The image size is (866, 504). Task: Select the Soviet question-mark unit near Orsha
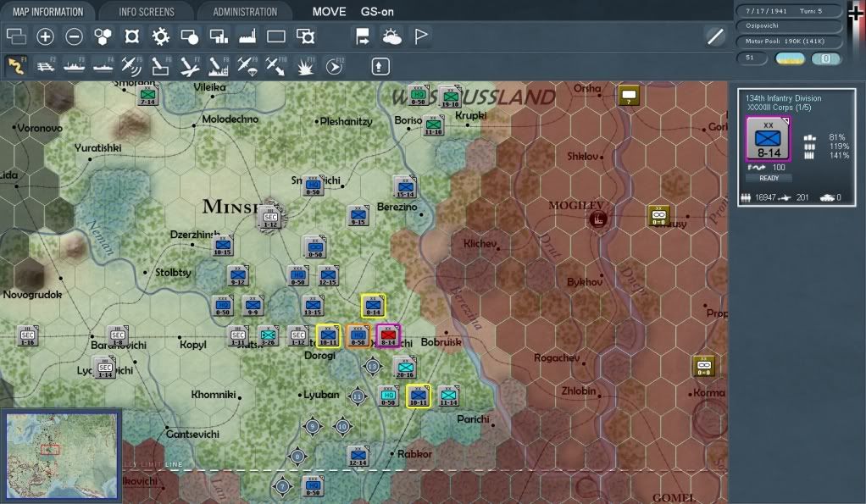tap(629, 96)
